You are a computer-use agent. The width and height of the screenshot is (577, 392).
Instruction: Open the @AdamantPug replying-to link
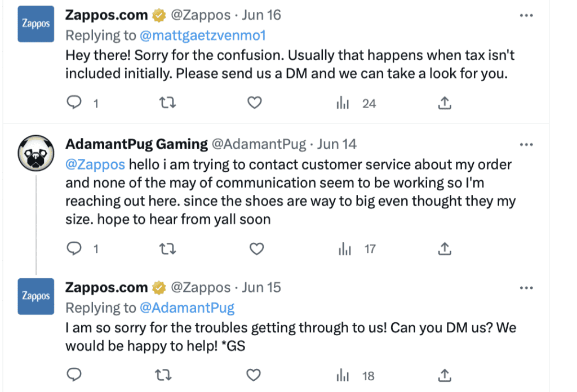(x=187, y=308)
